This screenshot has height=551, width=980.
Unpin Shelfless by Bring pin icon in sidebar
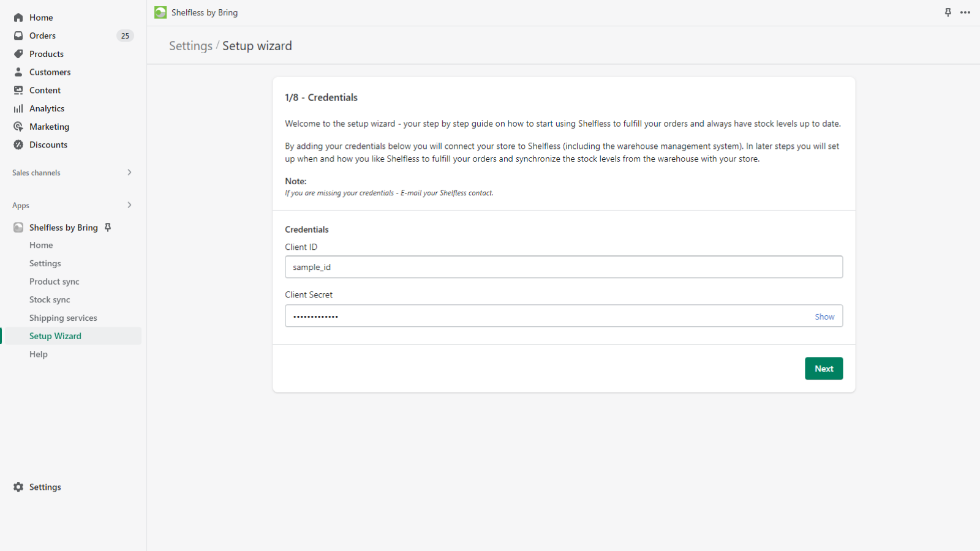(x=108, y=227)
